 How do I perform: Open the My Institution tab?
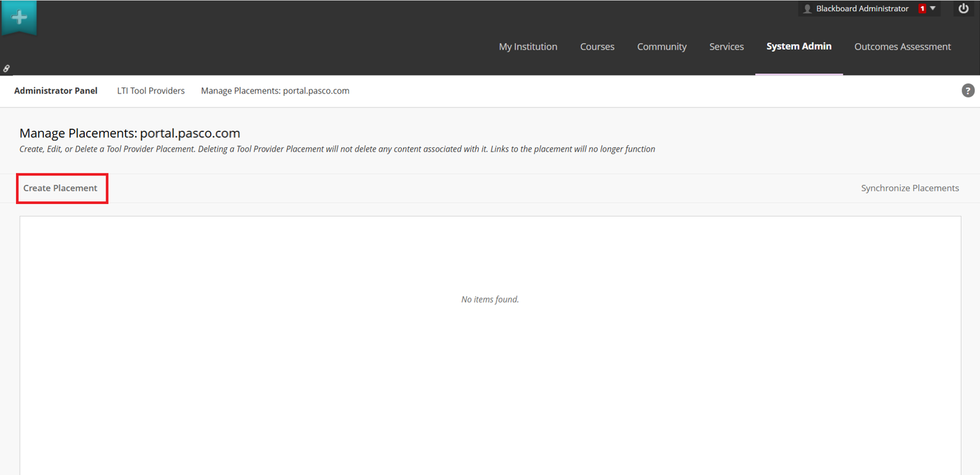[528, 46]
